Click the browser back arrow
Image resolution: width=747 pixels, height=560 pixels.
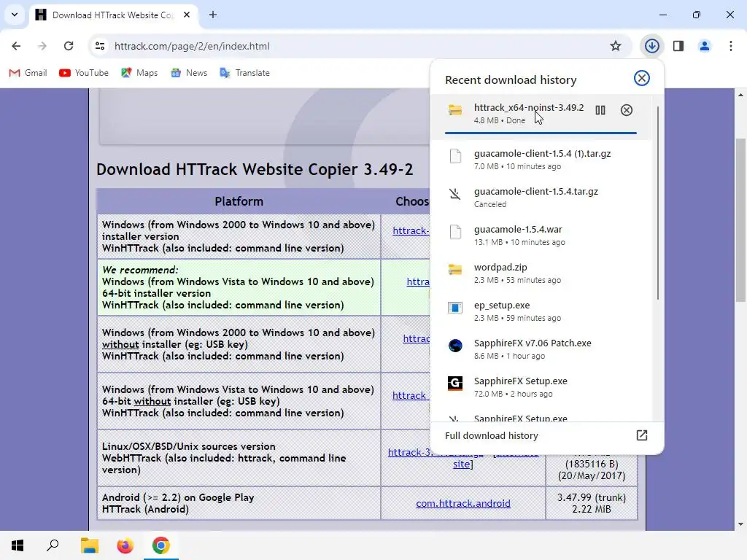click(16, 46)
